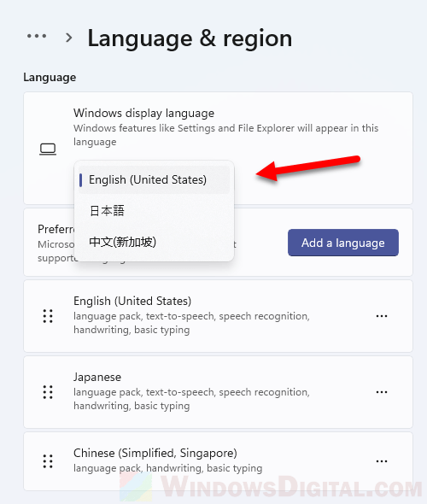Screen dimensions: 427x504
Task: Open more options for Japanese
Action: (382, 392)
